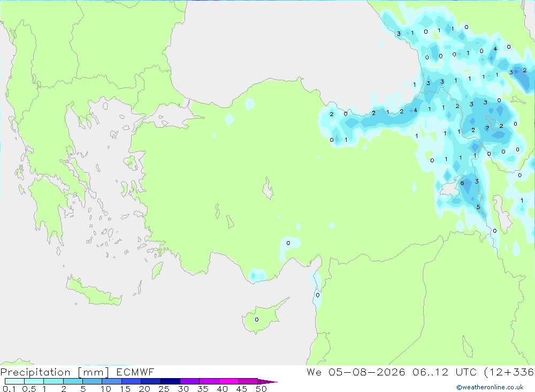Click the "0" value on Cyprus island
The image size is (535, 392).
pos(257,320)
